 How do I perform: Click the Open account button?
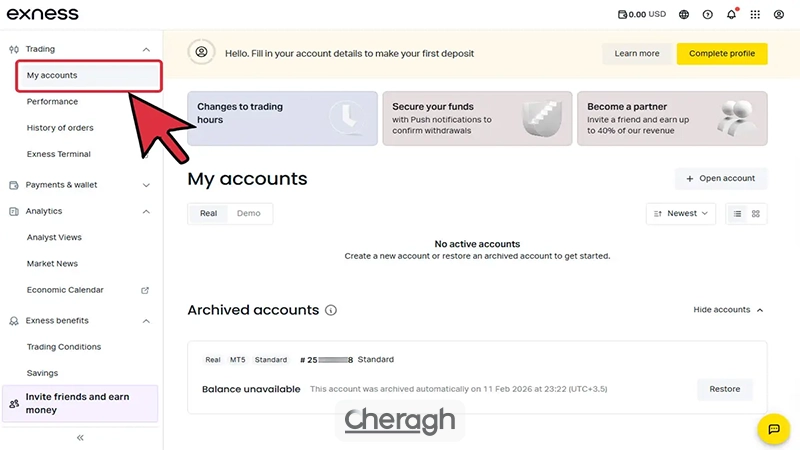point(720,178)
